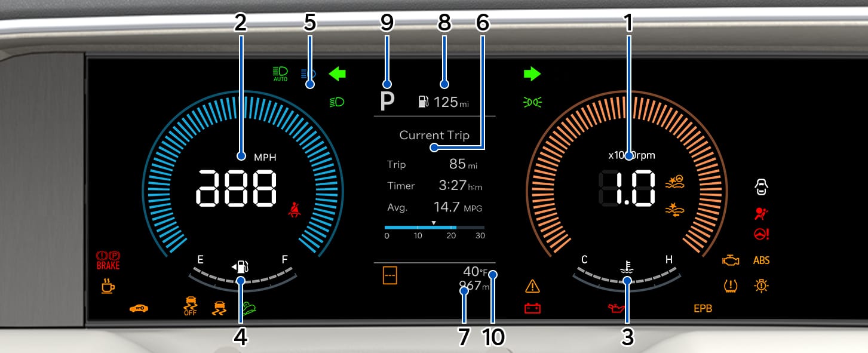Click the red seat belt warning icon
This screenshot has height=353, width=868.
click(x=293, y=208)
